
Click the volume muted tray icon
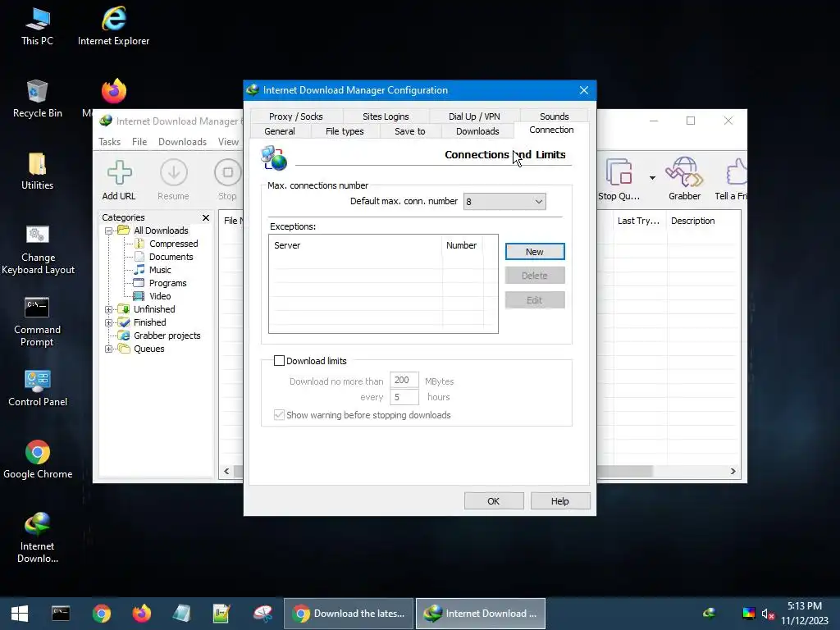tap(768, 614)
